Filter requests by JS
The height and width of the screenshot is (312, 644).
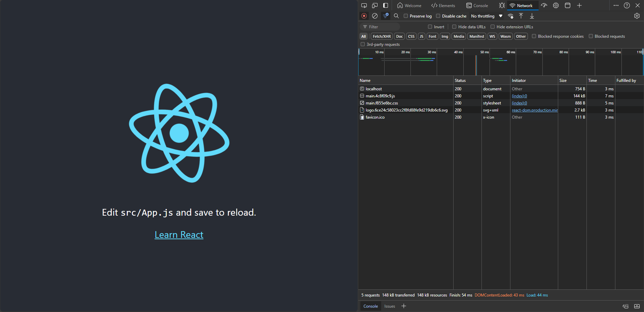[422, 36]
